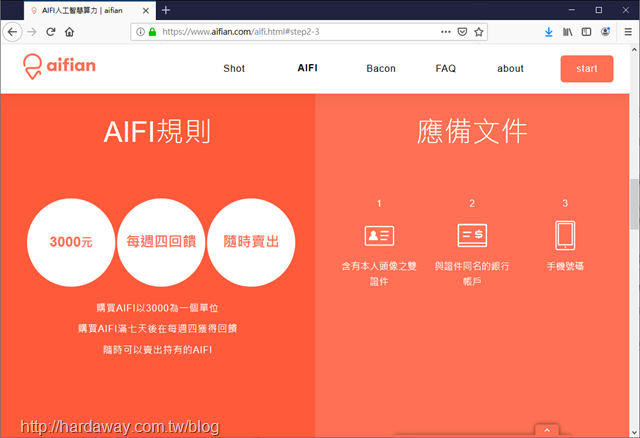Open the Shot menu item
640x438 pixels.
point(234,69)
